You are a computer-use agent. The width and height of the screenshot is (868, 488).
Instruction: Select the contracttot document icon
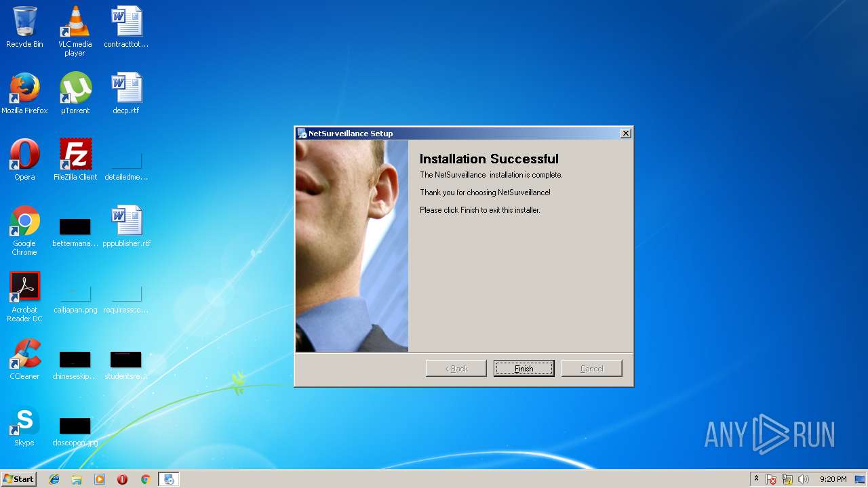[x=126, y=27]
